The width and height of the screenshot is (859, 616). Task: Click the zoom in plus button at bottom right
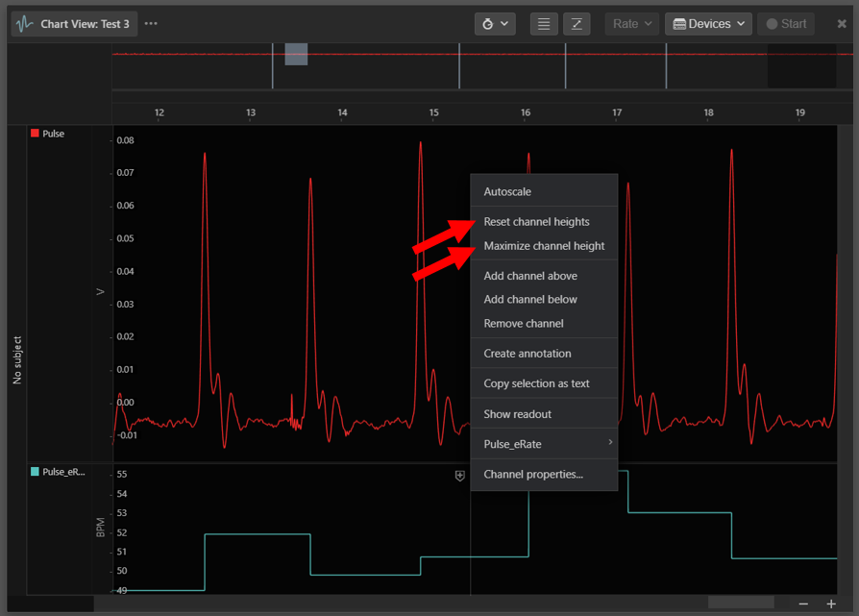[832, 604]
